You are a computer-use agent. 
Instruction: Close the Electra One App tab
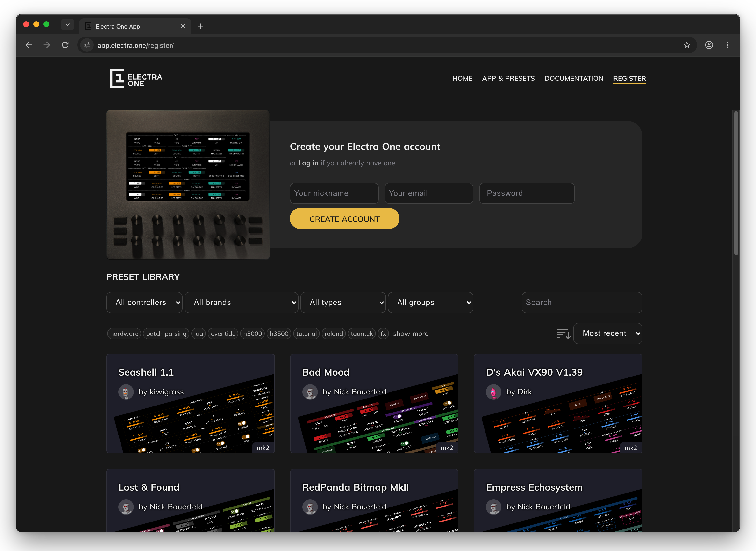coord(183,26)
